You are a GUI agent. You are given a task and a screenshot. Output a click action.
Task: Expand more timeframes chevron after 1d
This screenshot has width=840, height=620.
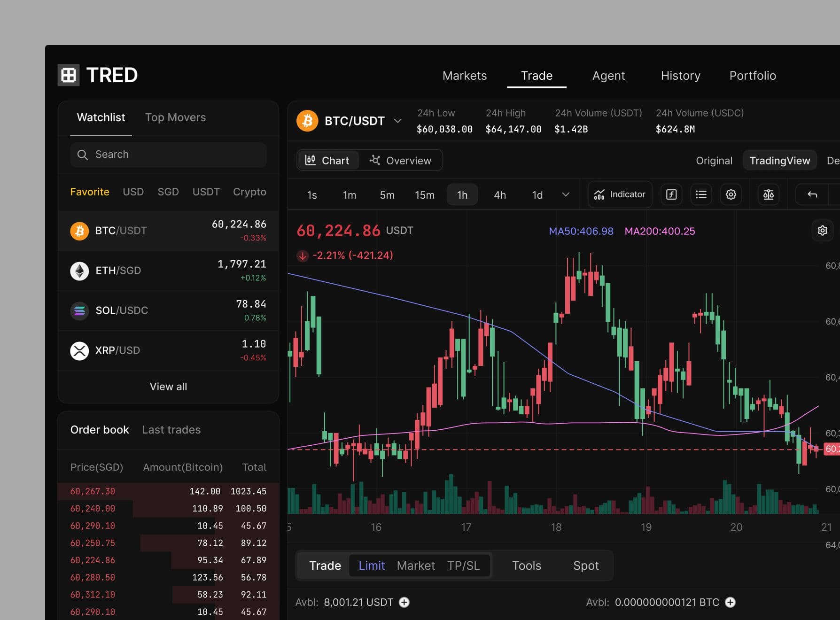[566, 194]
